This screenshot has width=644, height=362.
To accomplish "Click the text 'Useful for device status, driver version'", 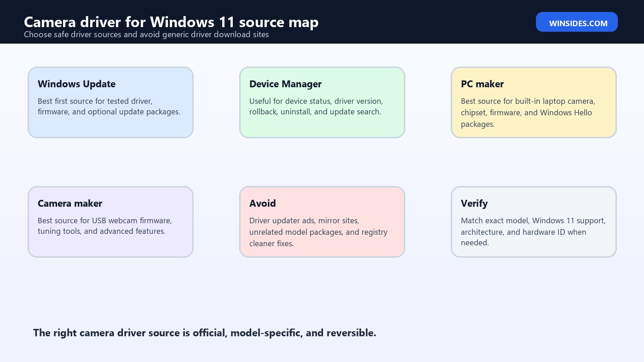I will (x=316, y=101).
